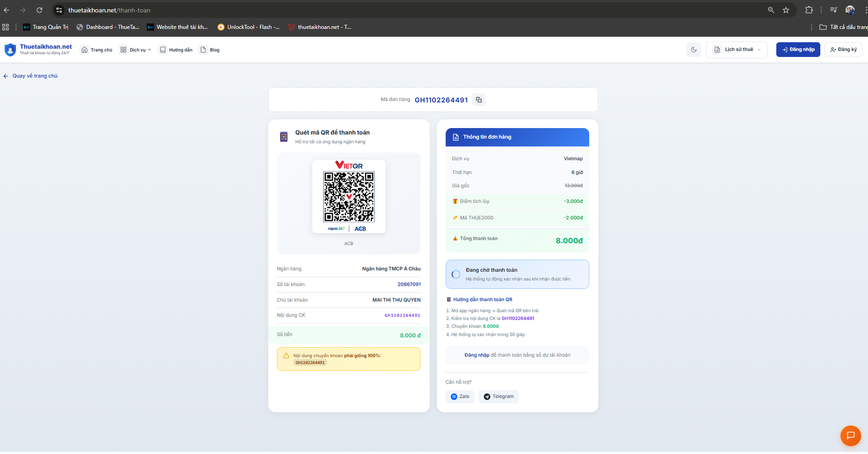Reload the page

pos(40,10)
